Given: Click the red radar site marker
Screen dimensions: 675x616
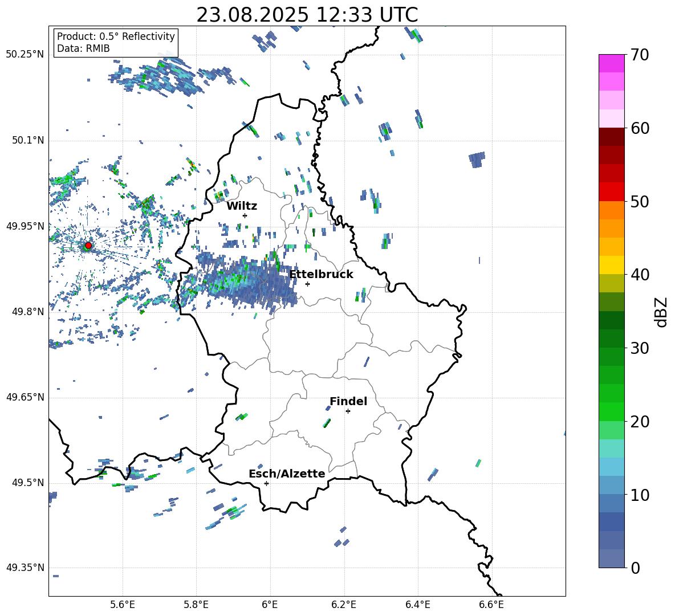Looking at the screenshot, I should coord(88,246).
